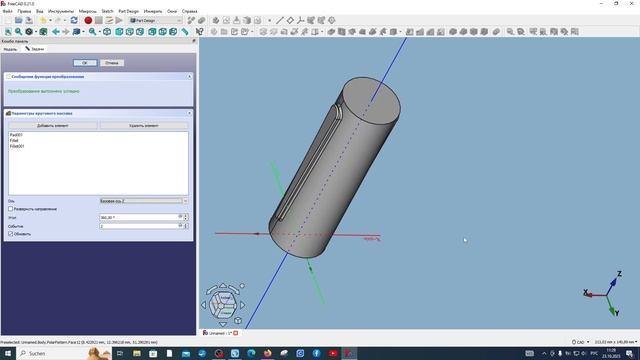Select Fillet in the feature list

click(x=14, y=140)
